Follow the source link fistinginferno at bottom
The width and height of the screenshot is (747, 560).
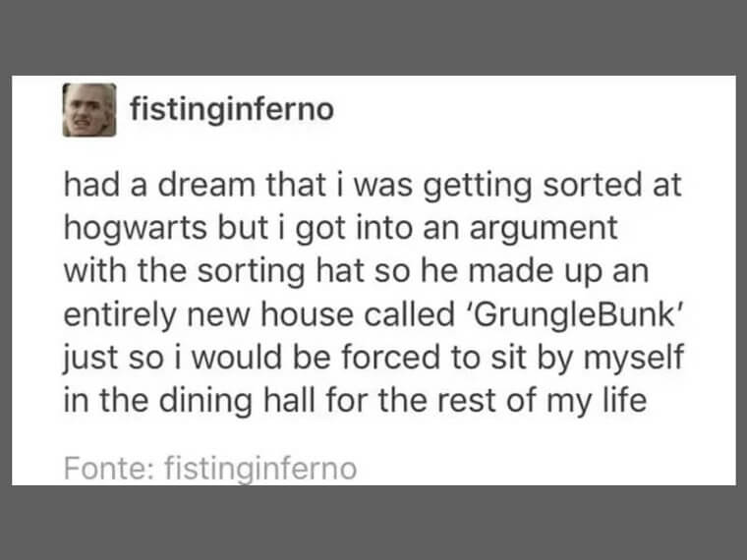[x=260, y=469]
